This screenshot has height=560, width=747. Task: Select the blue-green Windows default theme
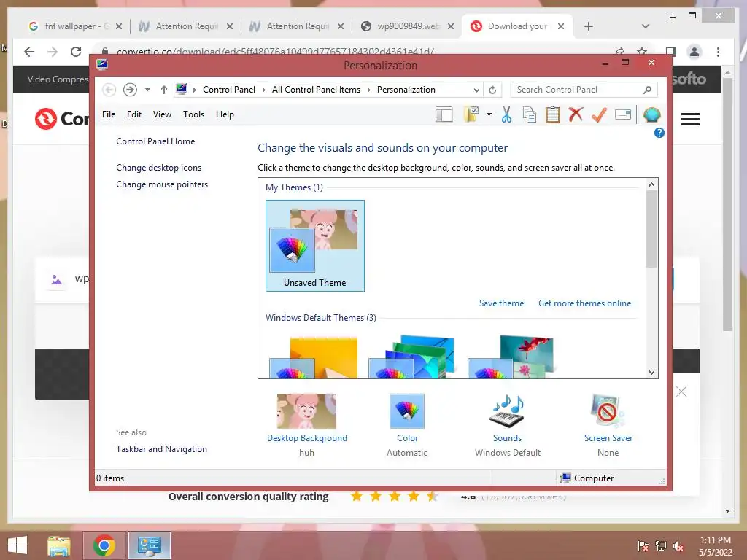pos(411,357)
